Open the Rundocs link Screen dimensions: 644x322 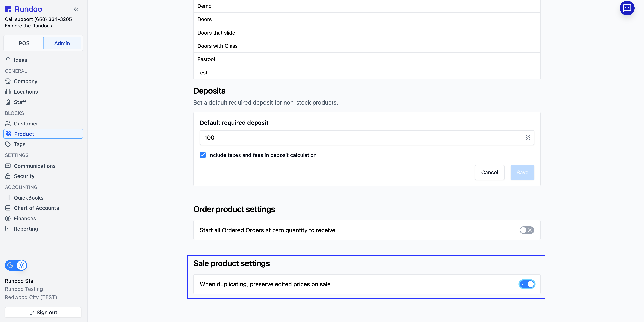[42, 26]
